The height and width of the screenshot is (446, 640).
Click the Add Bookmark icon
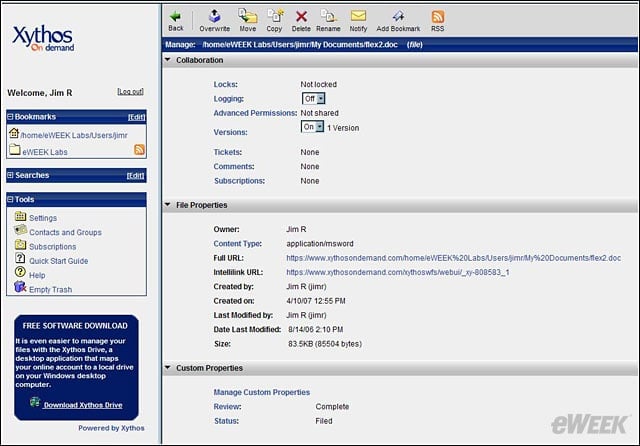(x=398, y=16)
